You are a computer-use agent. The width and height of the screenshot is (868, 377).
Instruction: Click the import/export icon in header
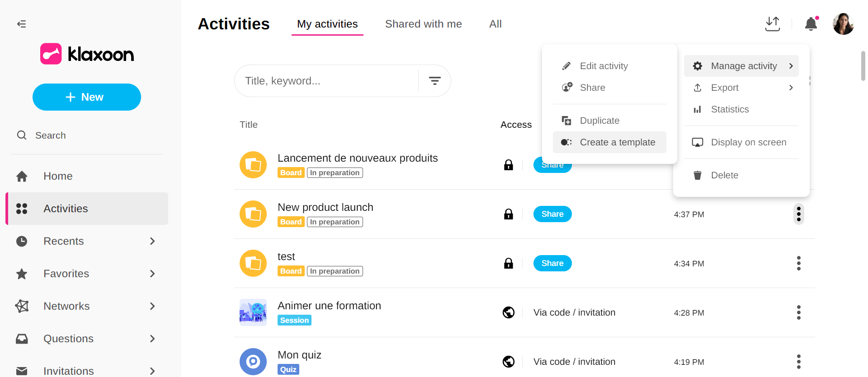[773, 24]
